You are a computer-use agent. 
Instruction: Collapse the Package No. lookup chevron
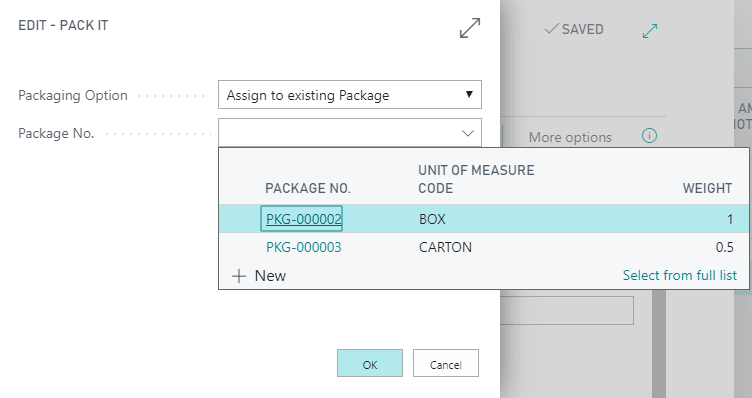pyautogui.click(x=468, y=133)
